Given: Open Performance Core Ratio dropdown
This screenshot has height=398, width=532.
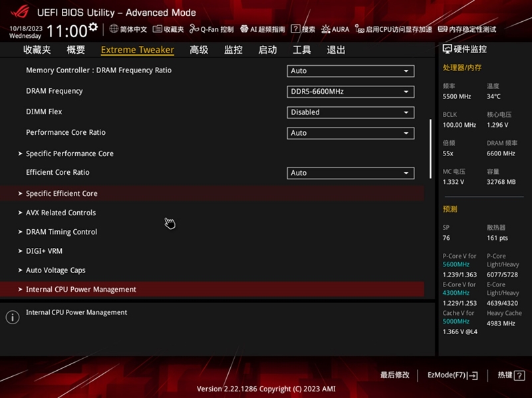Looking at the screenshot, I should click(350, 133).
